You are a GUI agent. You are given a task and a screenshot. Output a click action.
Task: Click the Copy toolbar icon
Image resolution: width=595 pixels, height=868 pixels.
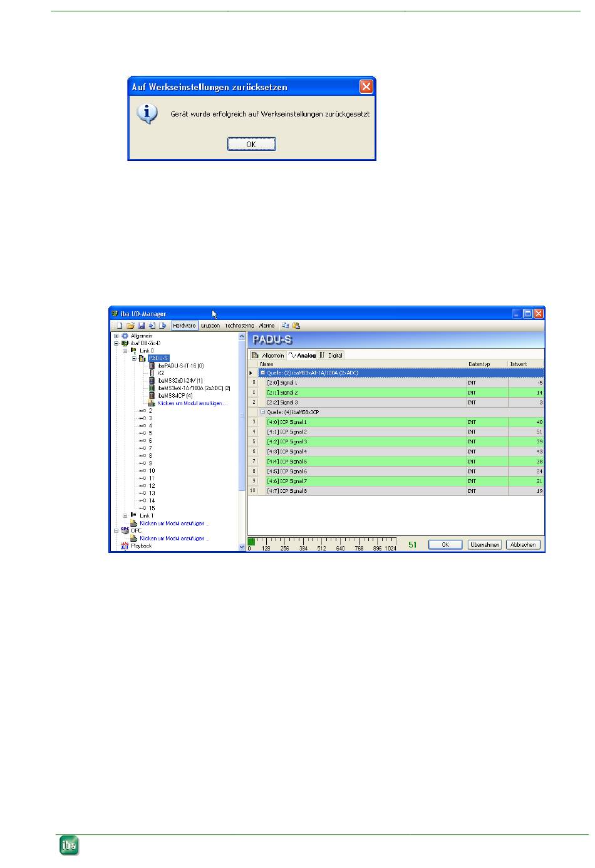pos(285,326)
